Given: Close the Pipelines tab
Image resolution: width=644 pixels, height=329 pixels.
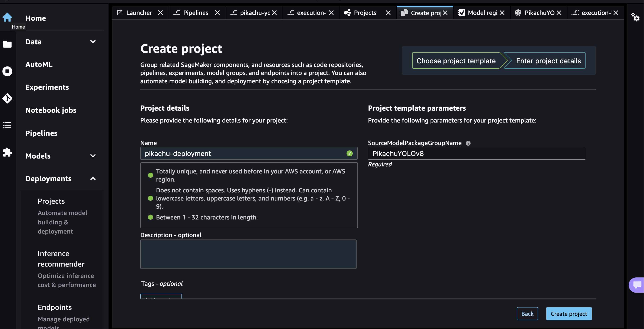Looking at the screenshot, I should (218, 13).
